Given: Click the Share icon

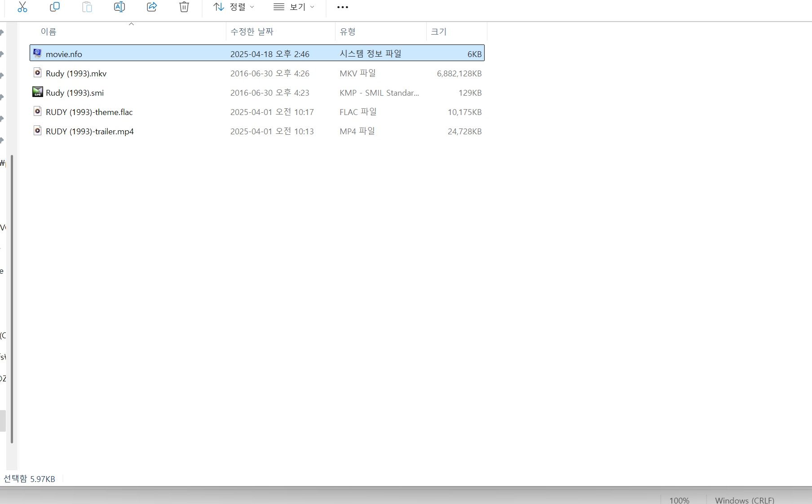Looking at the screenshot, I should (151, 7).
